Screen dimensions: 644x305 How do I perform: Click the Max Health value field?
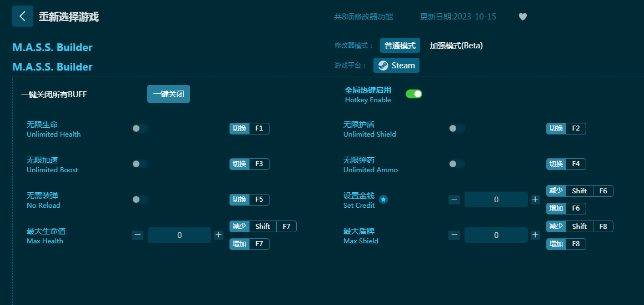click(179, 235)
